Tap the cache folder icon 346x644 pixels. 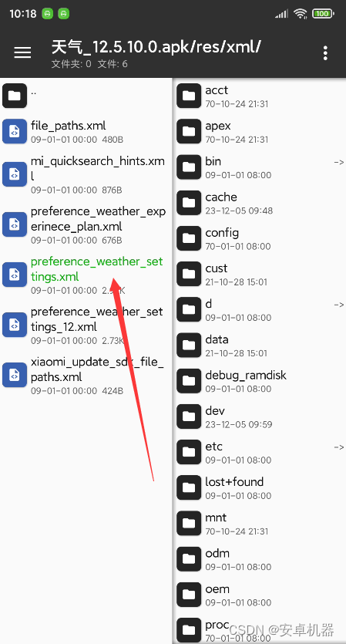[x=189, y=203]
